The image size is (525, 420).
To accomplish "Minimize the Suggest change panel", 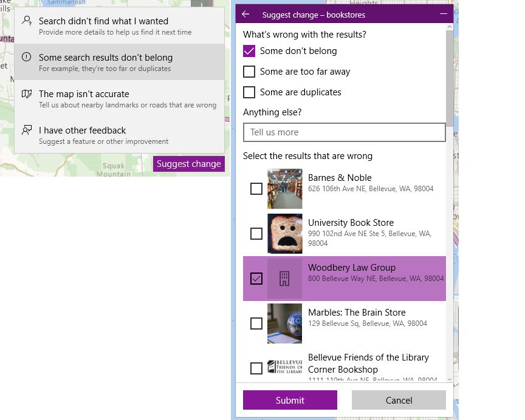I will [444, 14].
